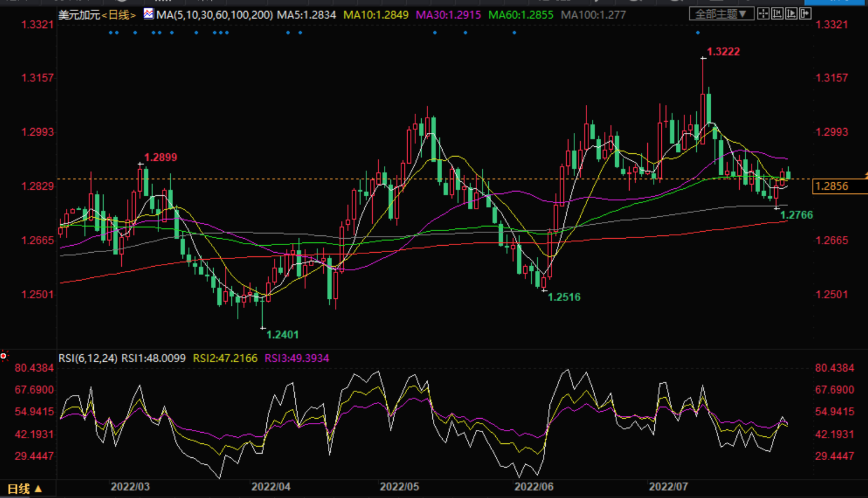Viewport: 868px width, 498px height.
Task: Click the crosshair cursor icon
Action: pyautogui.click(x=763, y=13)
